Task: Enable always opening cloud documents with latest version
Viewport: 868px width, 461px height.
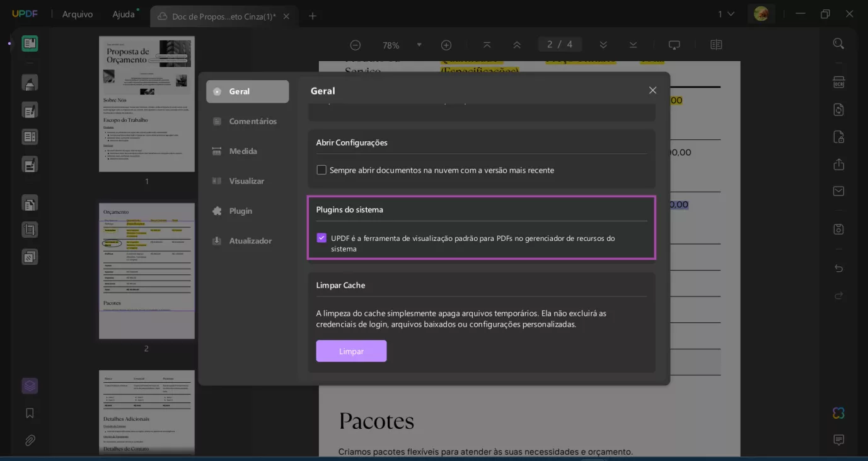Action: click(321, 170)
